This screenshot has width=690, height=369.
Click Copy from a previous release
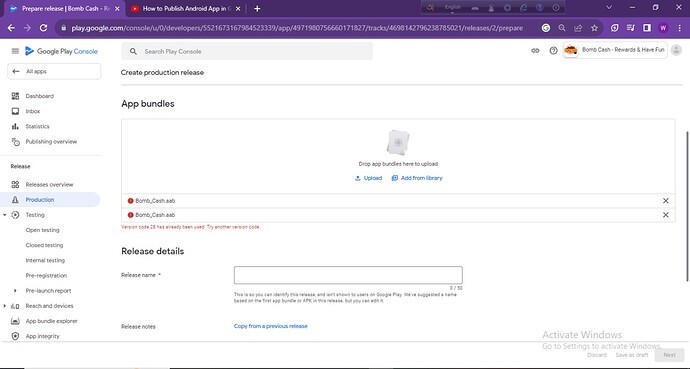point(271,326)
